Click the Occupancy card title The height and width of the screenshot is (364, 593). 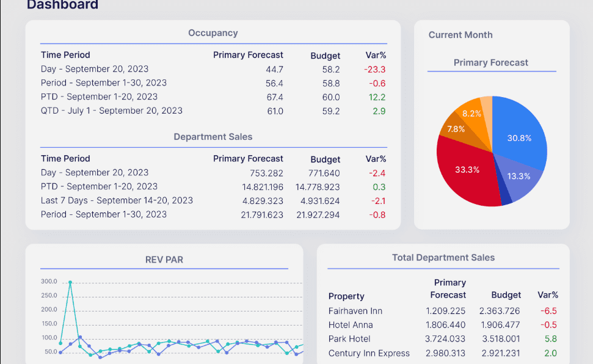pyautogui.click(x=213, y=33)
